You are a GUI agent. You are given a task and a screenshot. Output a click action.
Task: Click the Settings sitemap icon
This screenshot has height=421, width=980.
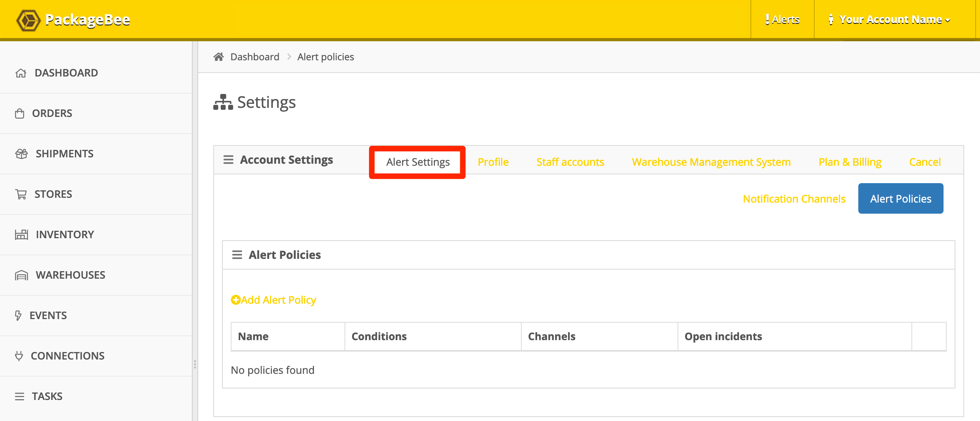(x=223, y=102)
